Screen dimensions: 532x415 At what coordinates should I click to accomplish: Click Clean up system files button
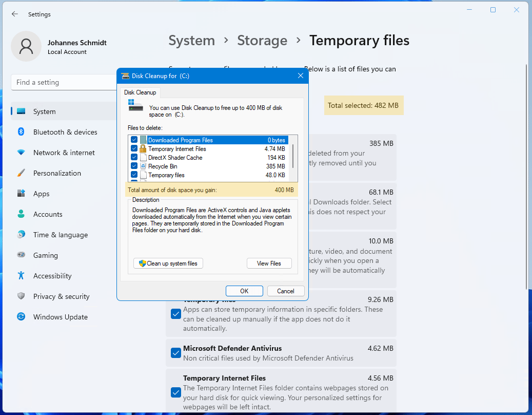pos(168,263)
